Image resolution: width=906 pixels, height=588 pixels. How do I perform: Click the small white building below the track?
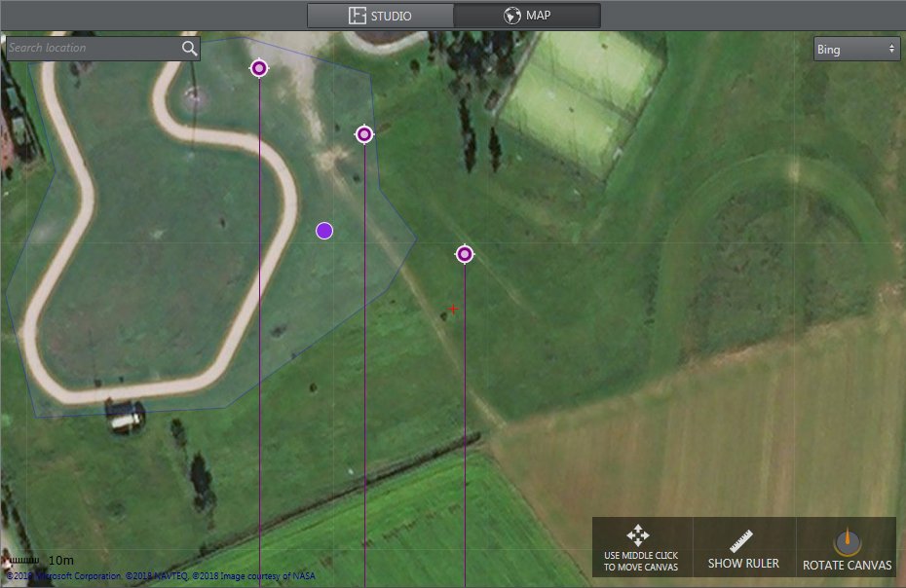[x=124, y=418]
